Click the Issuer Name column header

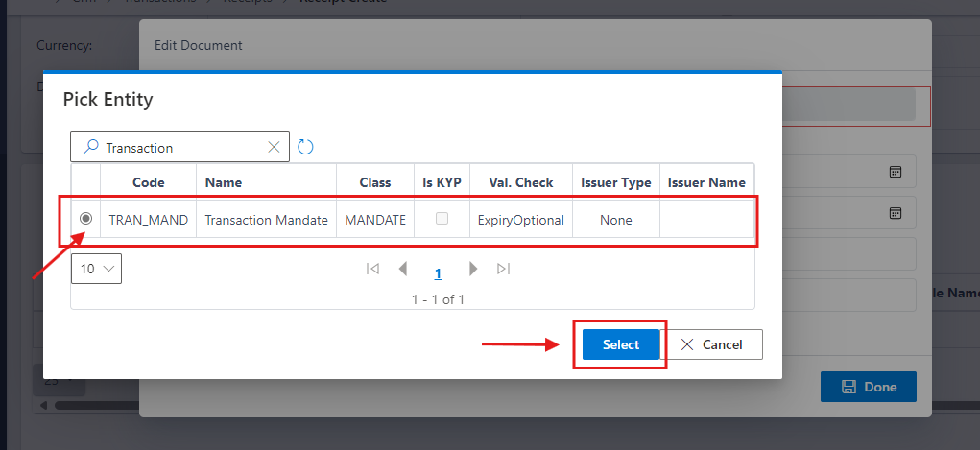[x=706, y=182]
